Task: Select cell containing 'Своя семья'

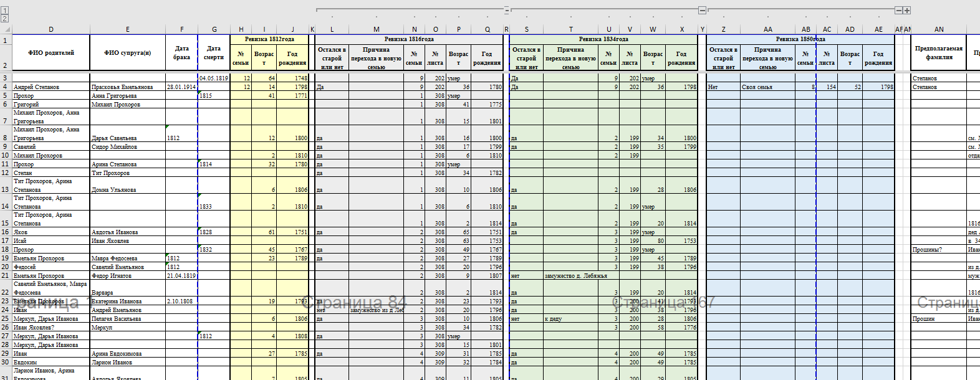Action: 767,87
